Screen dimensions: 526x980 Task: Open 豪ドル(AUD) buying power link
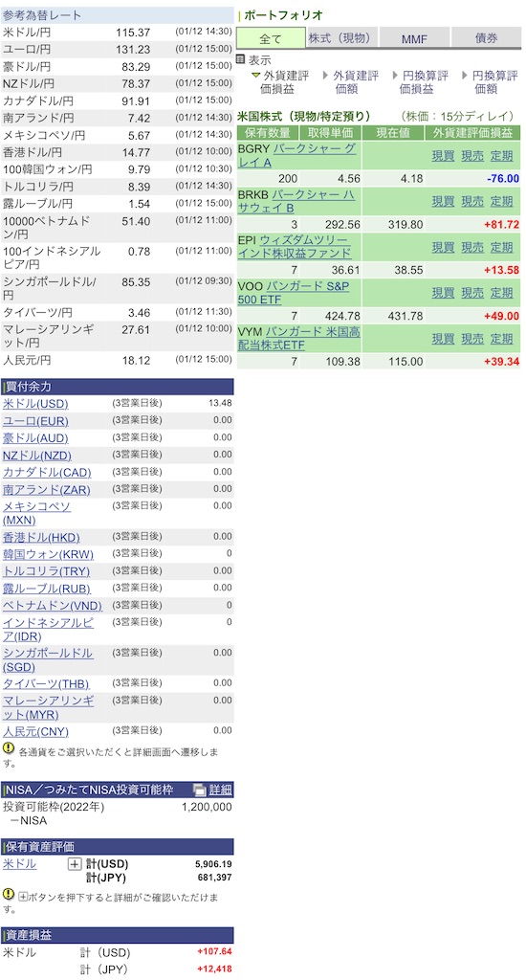pyautogui.click(x=35, y=438)
